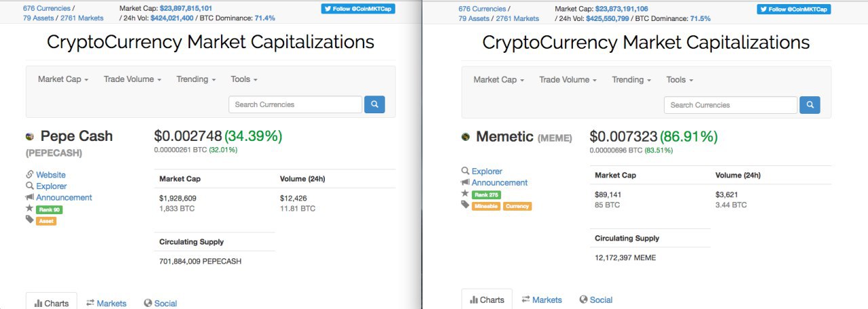Click the orange Asset tag under Pepe Cash
This screenshot has width=868, height=309.
point(46,221)
